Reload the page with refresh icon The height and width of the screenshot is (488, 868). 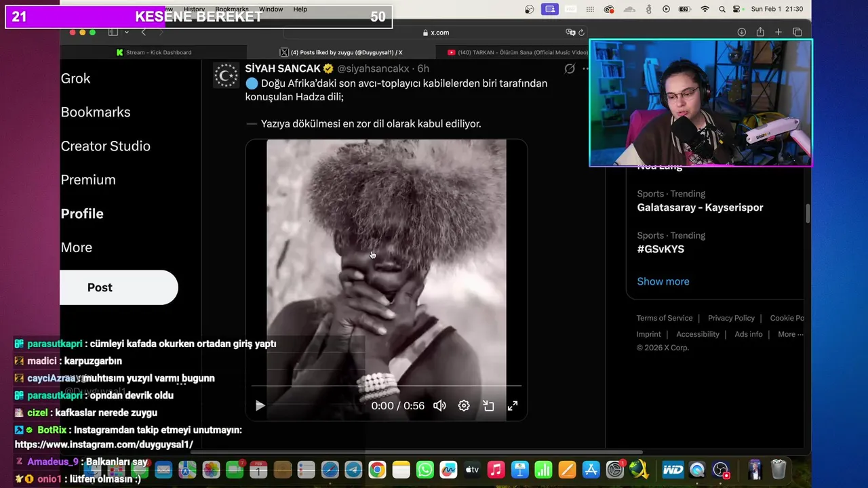(581, 33)
